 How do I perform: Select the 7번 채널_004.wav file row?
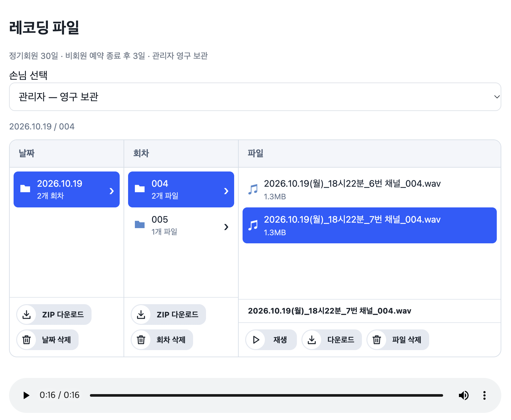coord(370,225)
